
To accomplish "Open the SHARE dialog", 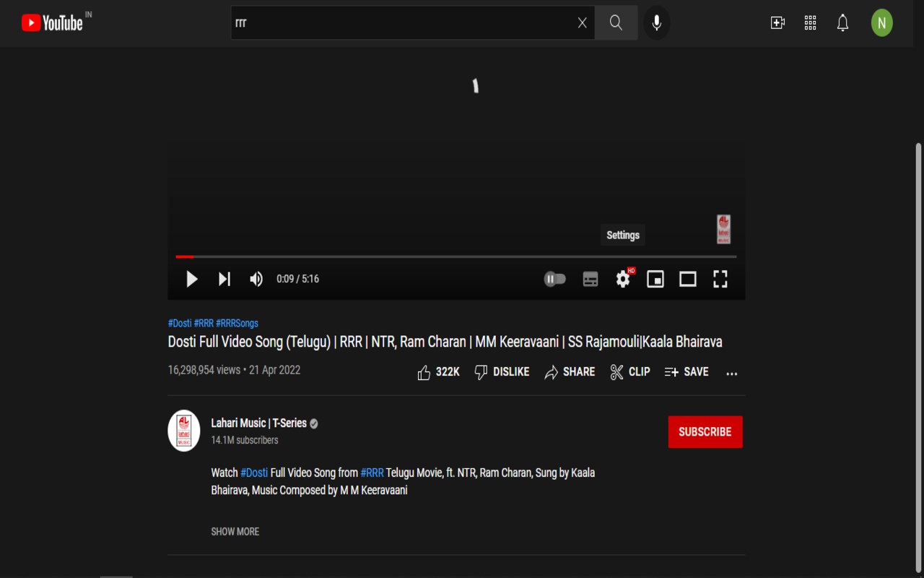I will pyautogui.click(x=570, y=372).
